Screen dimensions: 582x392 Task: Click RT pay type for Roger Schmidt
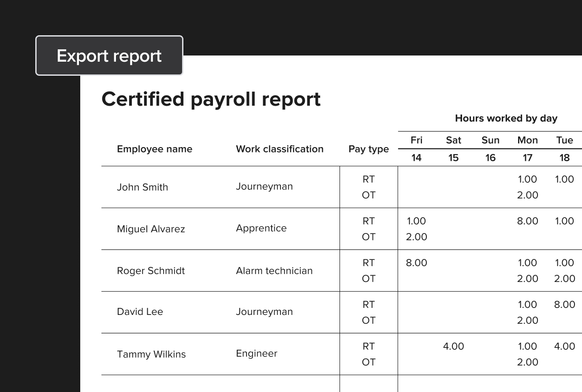369,263
